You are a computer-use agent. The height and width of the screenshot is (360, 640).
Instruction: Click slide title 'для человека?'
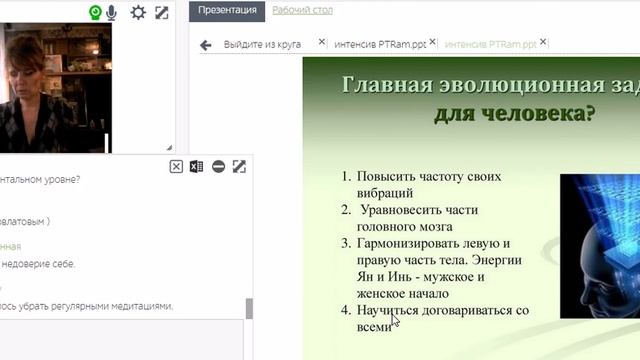(514, 113)
